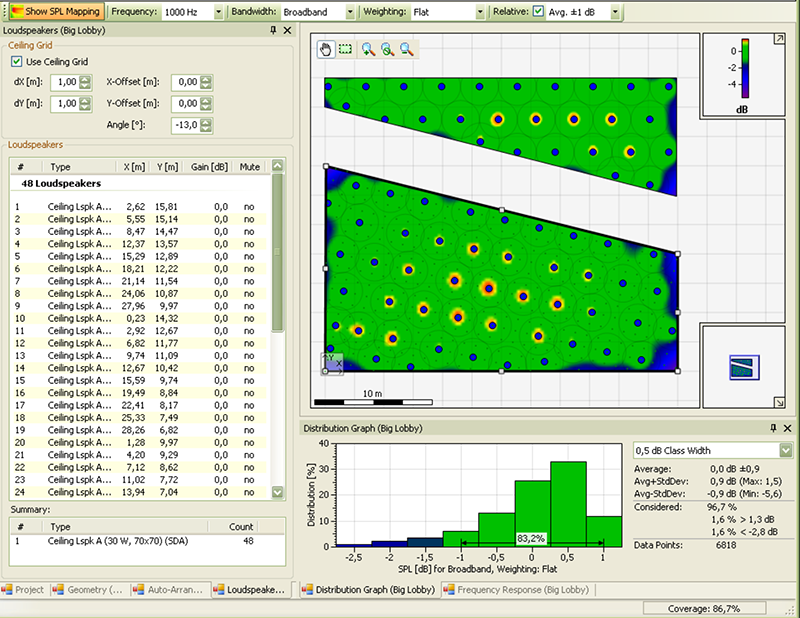Select loudspeaker row 24
The image size is (800, 618).
click(138, 492)
